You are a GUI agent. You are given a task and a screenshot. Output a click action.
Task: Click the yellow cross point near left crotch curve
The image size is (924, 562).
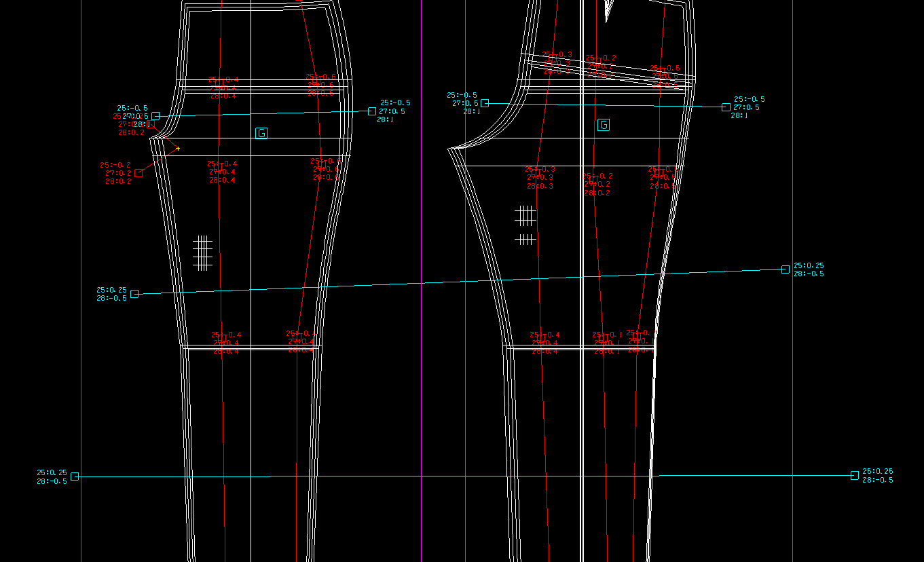(x=178, y=149)
